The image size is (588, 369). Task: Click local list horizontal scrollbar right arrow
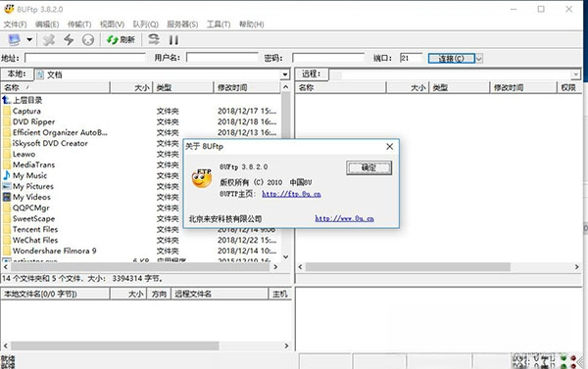pos(275,267)
